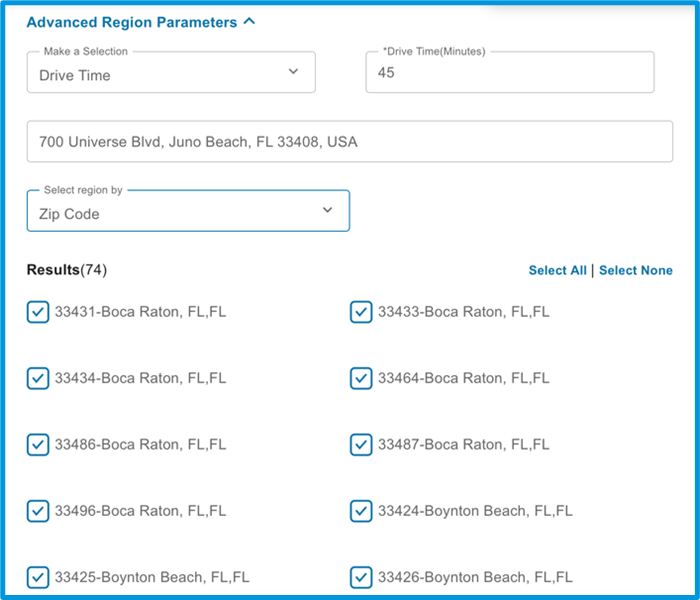The image size is (700, 600).
Task: Click the Zip Code dropdown arrow
Action: (x=327, y=210)
